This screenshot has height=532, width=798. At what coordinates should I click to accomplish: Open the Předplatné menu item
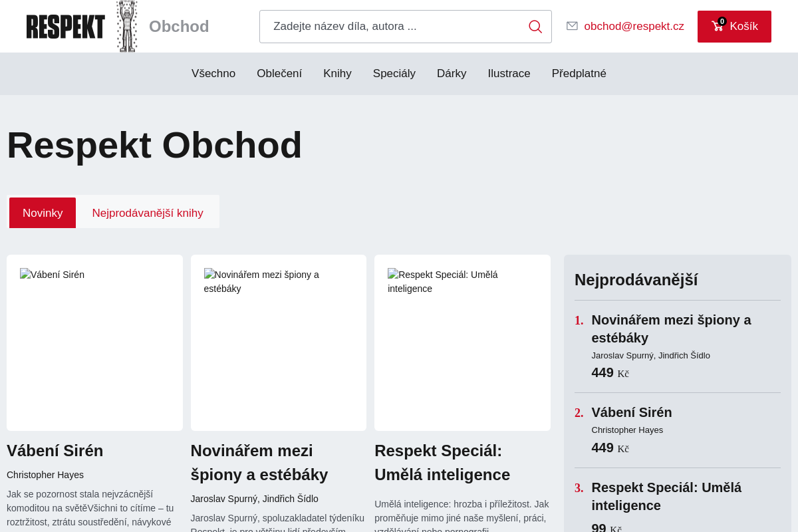(x=579, y=74)
